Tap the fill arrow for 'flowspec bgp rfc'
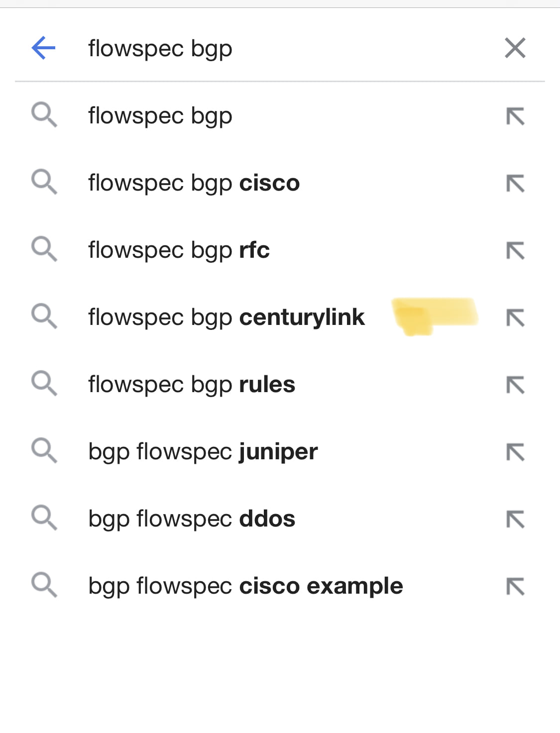 (x=515, y=251)
